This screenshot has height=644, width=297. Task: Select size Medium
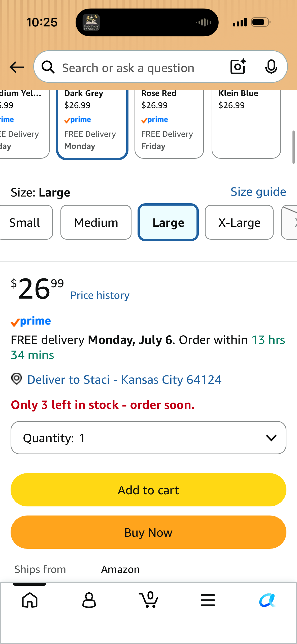(x=96, y=222)
